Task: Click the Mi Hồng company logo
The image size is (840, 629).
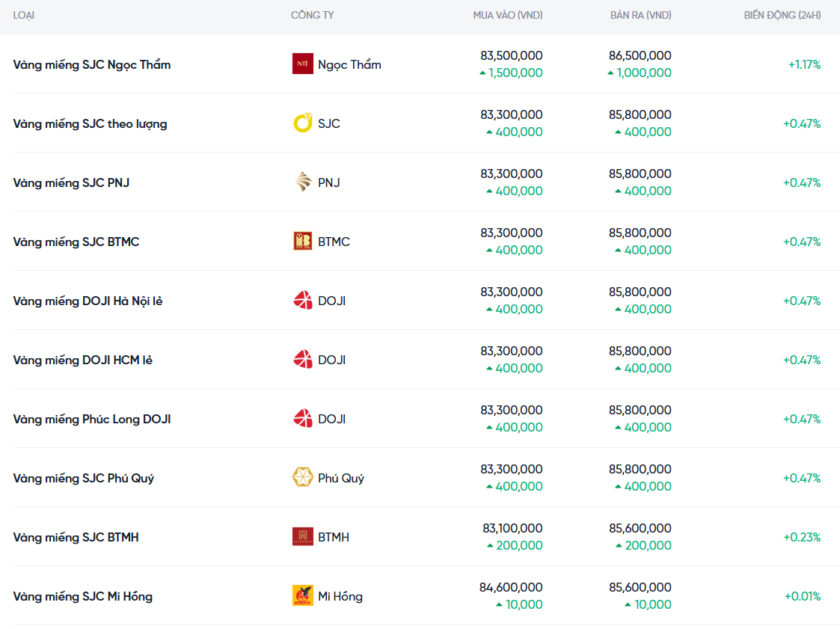Action: pos(303,596)
